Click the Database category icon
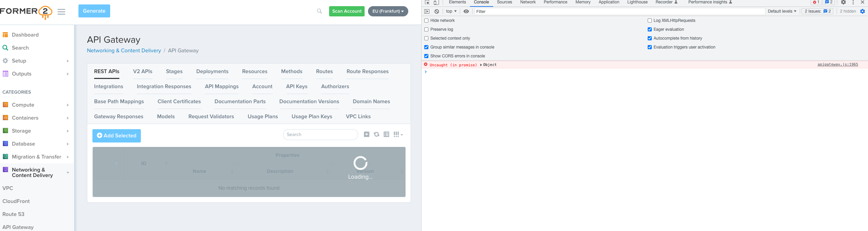The width and height of the screenshot is (868, 231). coord(5,144)
